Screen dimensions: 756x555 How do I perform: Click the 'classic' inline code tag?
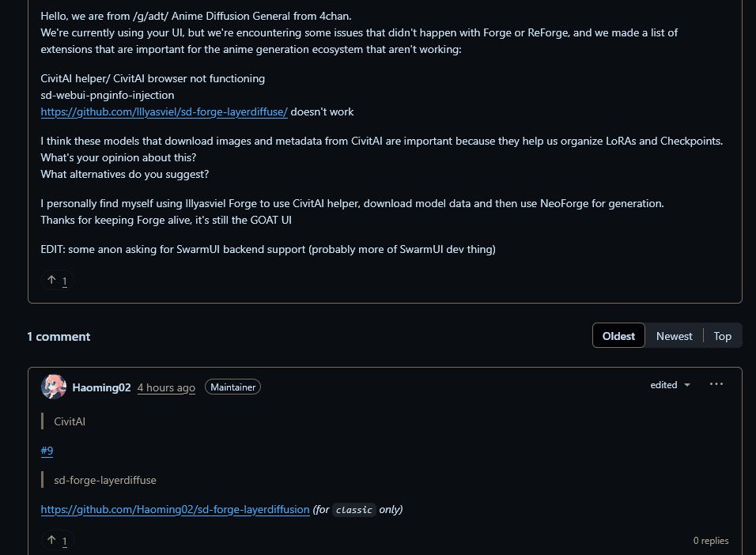coord(354,510)
